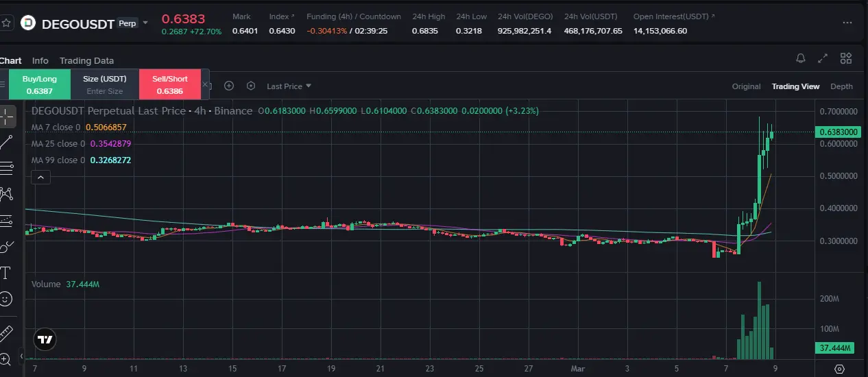Open the chart layout grid icon

tap(846, 58)
